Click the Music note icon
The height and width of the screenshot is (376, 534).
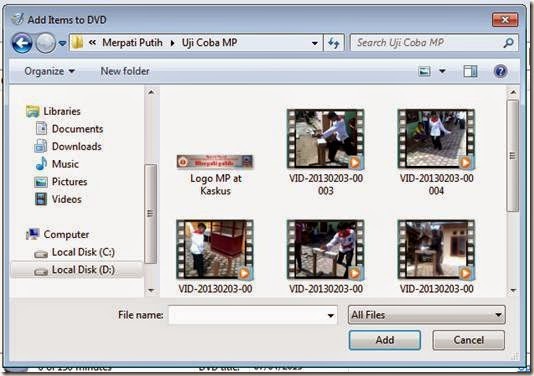pos(41,164)
